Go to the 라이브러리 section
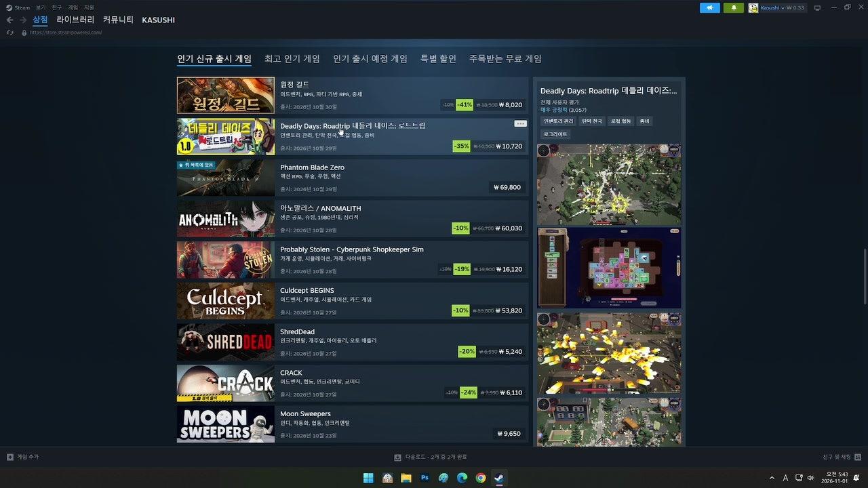The height and width of the screenshot is (488, 868). click(75, 20)
